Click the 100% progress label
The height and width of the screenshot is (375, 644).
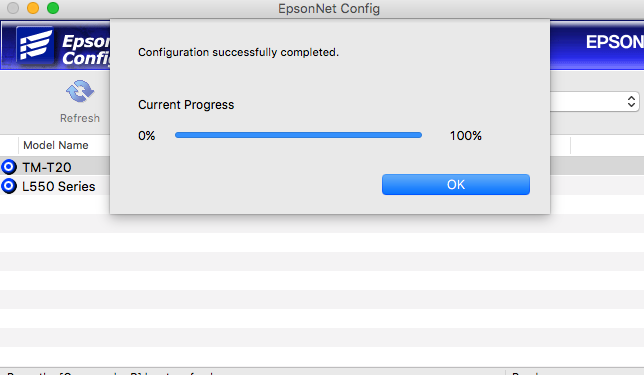(x=465, y=136)
